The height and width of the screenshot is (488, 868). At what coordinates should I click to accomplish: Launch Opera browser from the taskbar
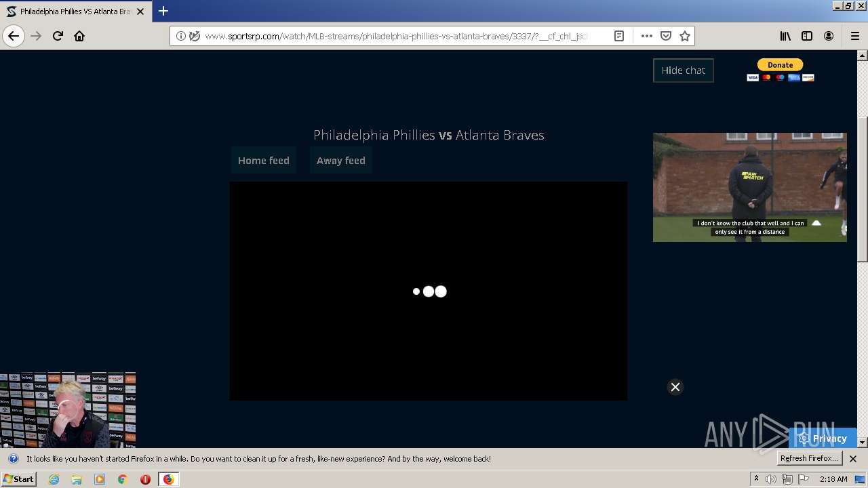pyautogui.click(x=145, y=479)
